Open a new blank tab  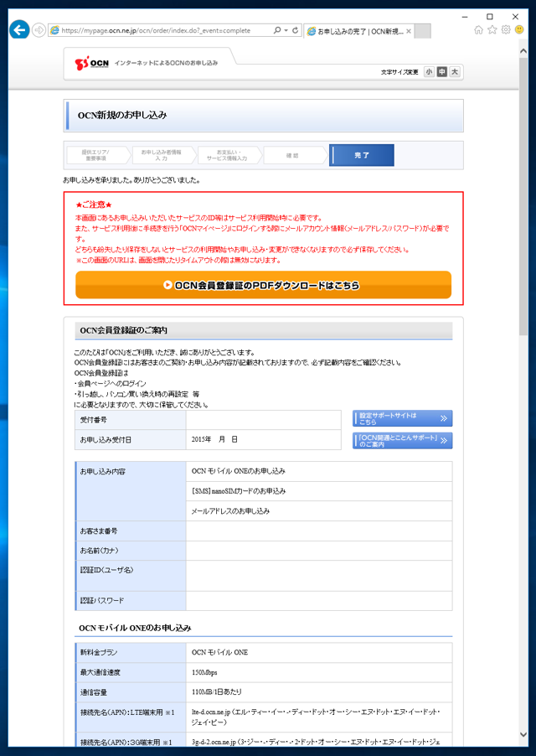click(422, 31)
